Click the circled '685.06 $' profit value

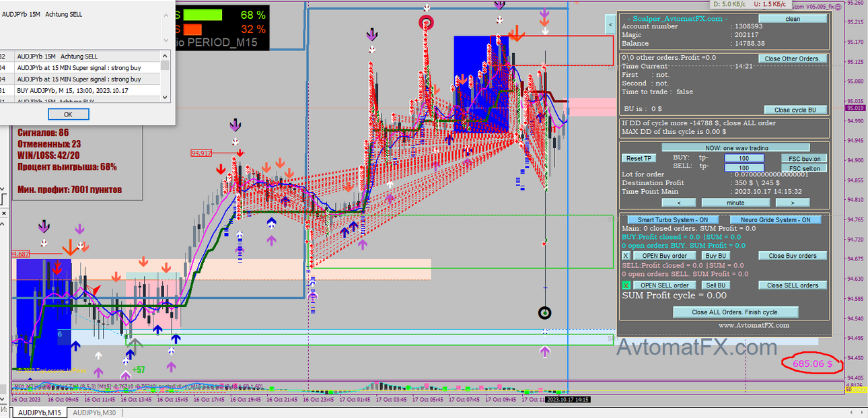click(812, 363)
